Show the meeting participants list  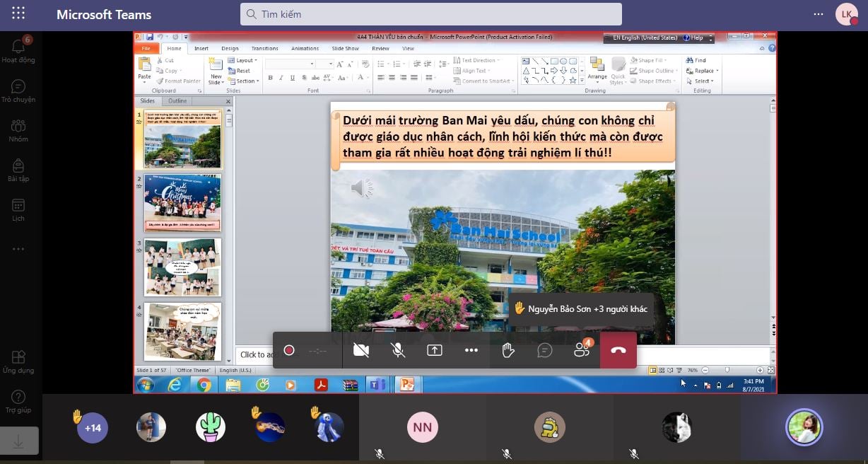pyautogui.click(x=582, y=350)
